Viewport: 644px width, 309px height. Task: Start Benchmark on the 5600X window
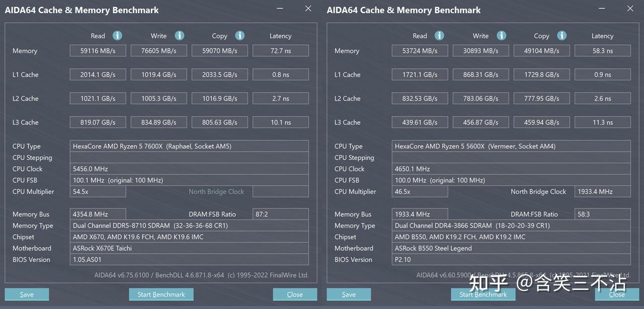483,294
